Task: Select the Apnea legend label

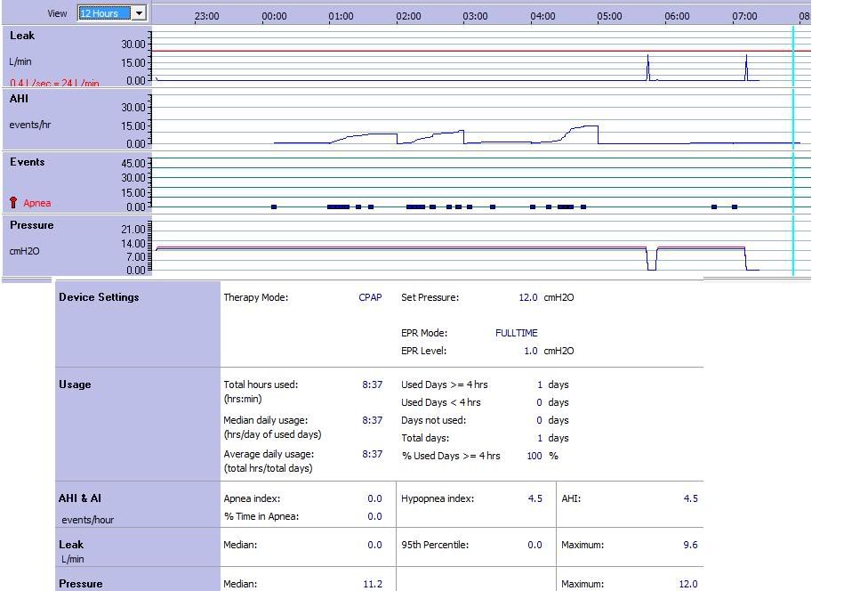Action: click(37, 203)
